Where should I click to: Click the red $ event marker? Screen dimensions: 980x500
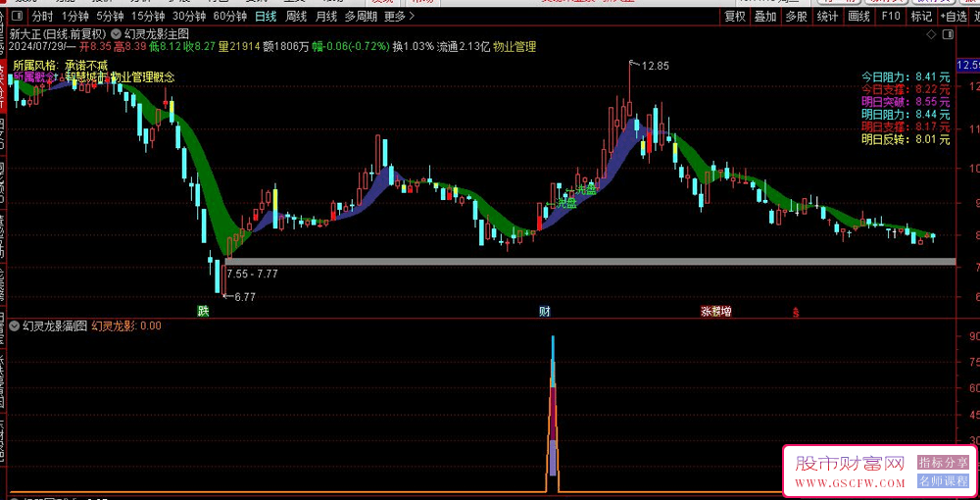click(x=796, y=311)
